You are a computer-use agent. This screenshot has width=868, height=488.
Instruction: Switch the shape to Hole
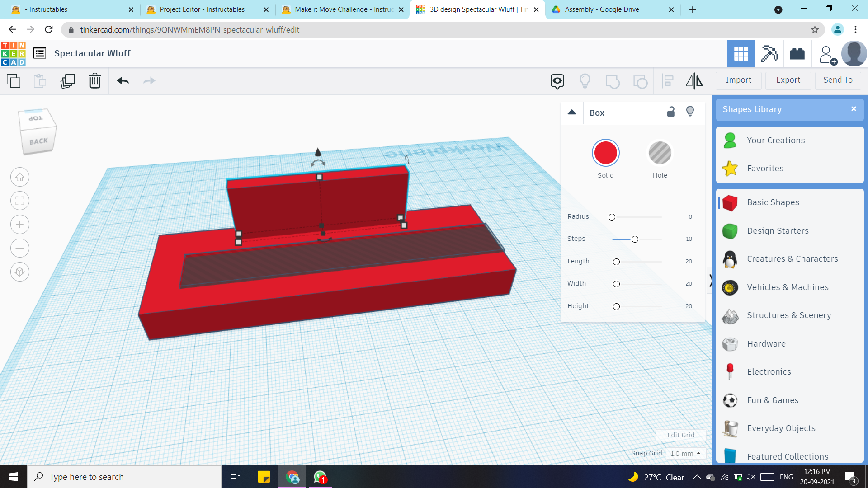[x=660, y=153]
